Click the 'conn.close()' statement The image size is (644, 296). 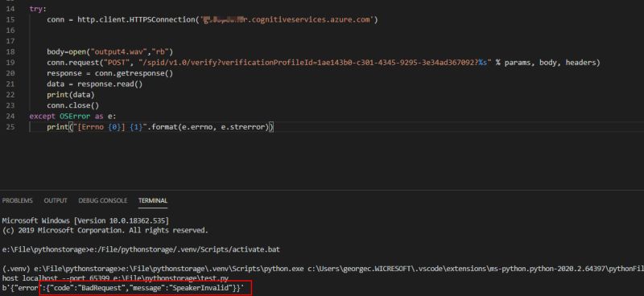72,105
